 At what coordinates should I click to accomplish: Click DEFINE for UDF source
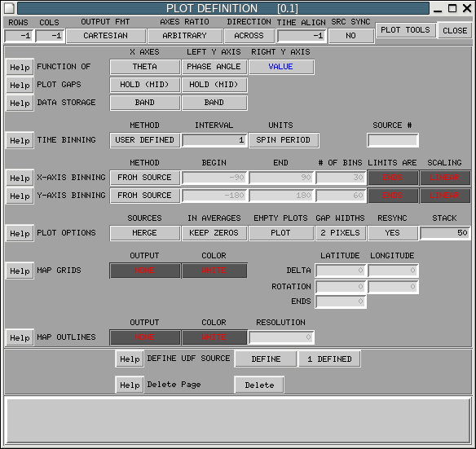click(x=266, y=359)
